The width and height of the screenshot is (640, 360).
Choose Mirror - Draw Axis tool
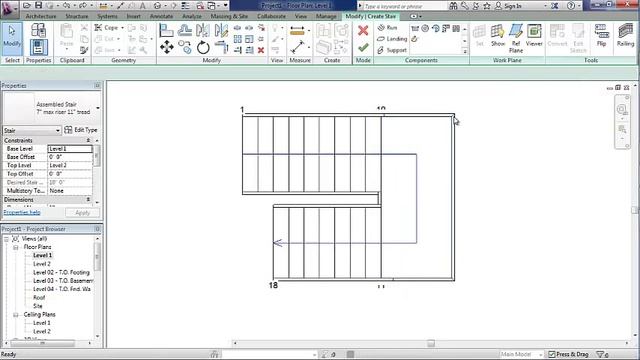point(221,31)
